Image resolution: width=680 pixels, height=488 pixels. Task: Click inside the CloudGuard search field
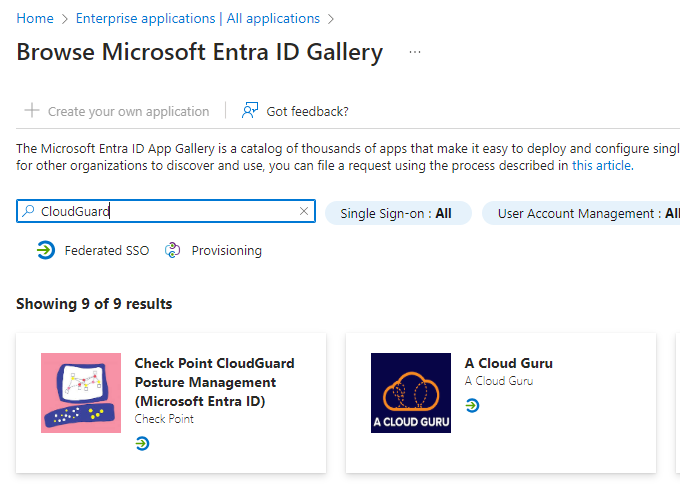166,211
